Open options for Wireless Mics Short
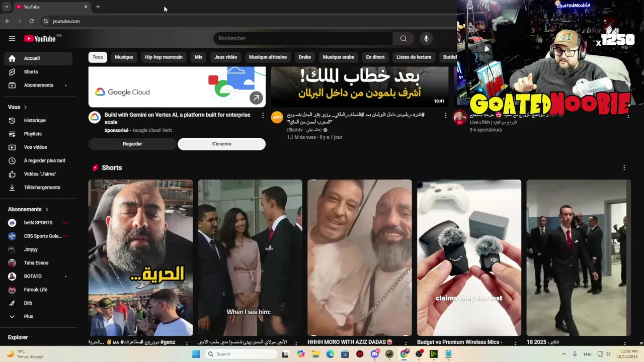Image resolution: width=644 pixels, height=362 pixels. pyautogui.click(x=515, y=343)
